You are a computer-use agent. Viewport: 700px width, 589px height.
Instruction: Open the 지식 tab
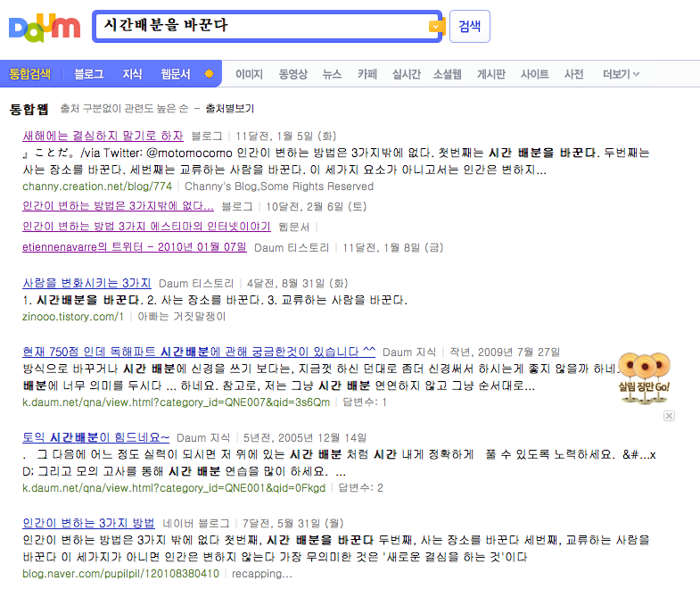tap(132, 74)
